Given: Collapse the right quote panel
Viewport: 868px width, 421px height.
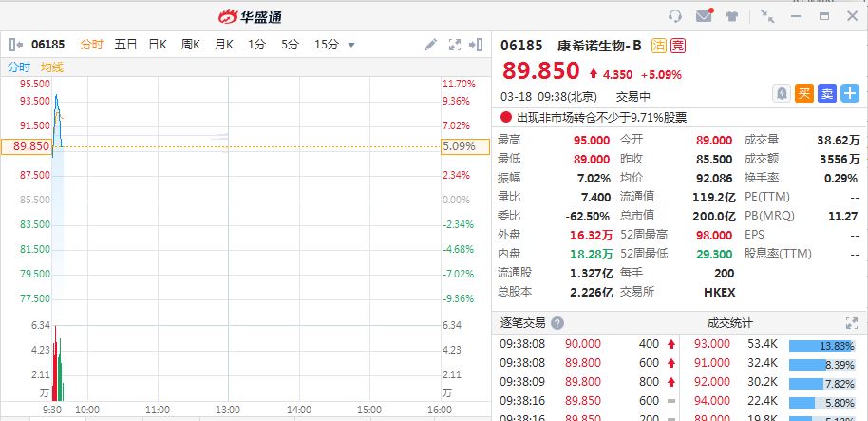Looking at the screenshot, I should coord(478,45).
